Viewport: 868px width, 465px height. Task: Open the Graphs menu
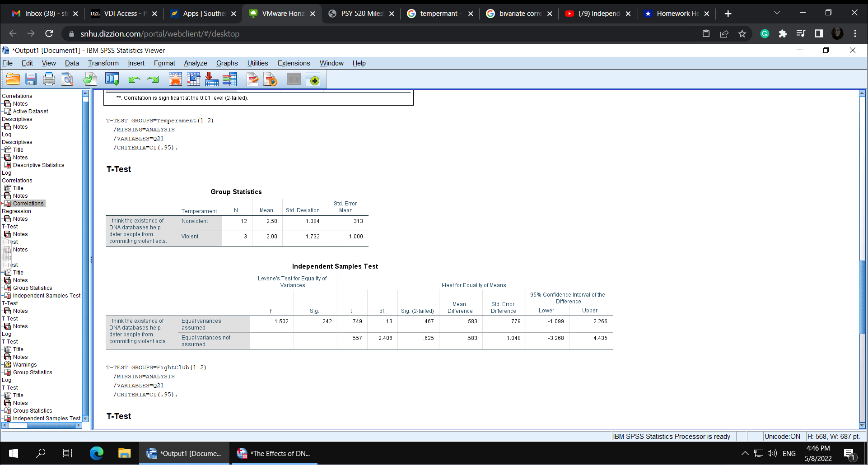tap(227, 63)
